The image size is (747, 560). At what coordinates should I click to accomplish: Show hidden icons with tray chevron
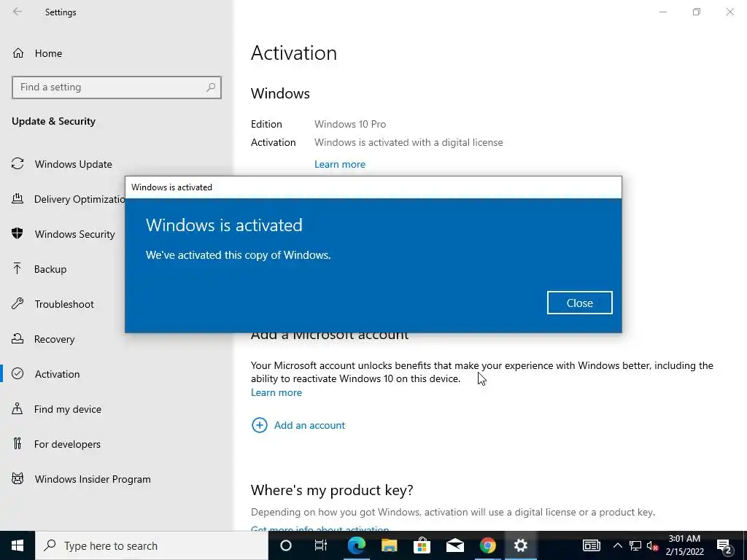(617, 545)
